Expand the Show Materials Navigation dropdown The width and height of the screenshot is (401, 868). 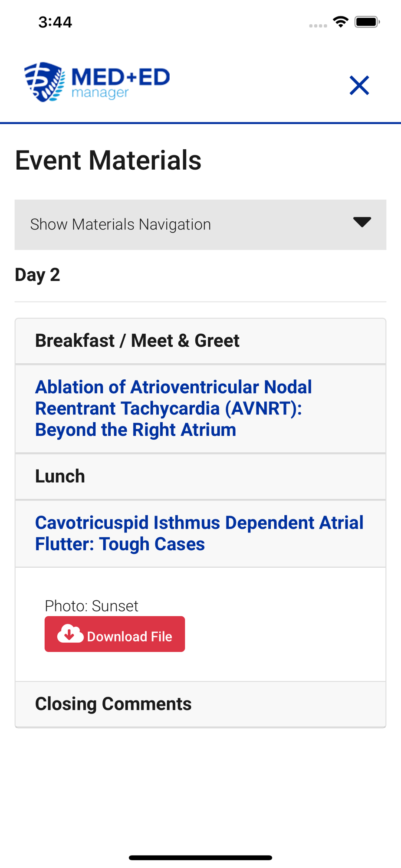click(200, 225)
